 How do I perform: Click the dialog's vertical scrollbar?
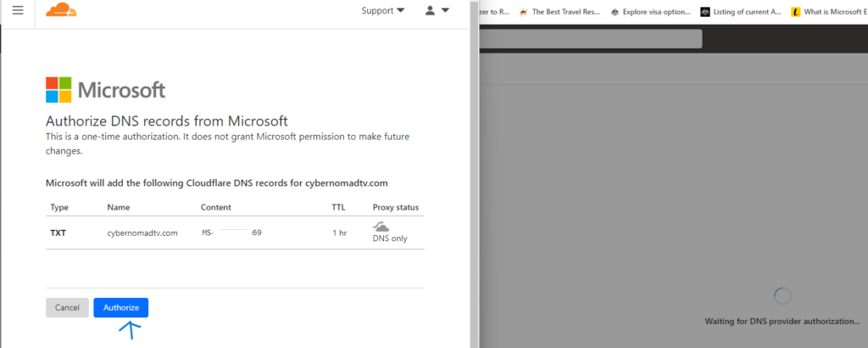(473, 170)
